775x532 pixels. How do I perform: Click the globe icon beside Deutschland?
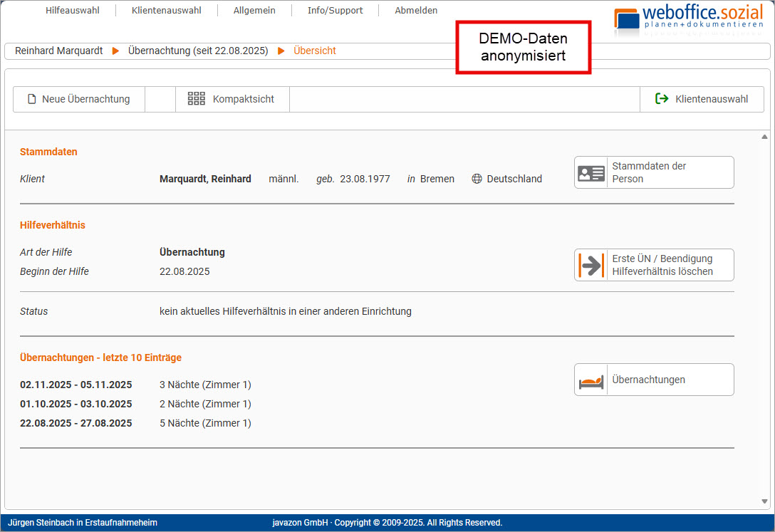(477, 179)
